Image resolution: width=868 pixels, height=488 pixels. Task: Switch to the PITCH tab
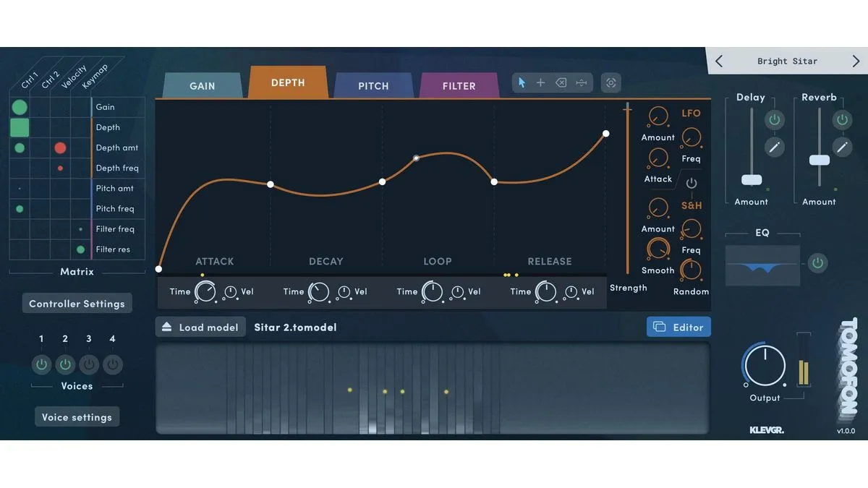coord(373,86)
